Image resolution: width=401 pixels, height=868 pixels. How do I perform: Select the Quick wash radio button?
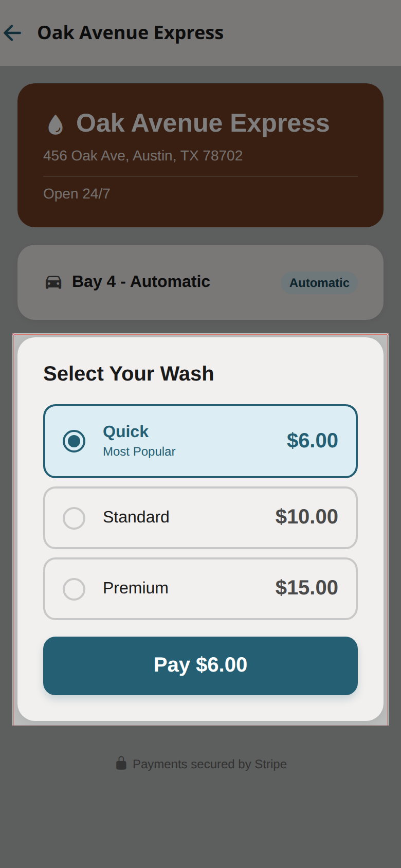click(74, 441)
